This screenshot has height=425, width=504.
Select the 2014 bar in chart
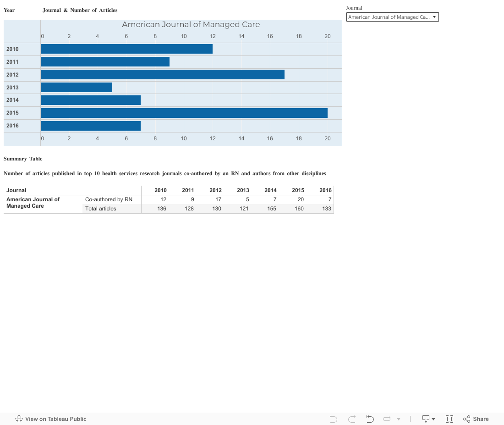91,100
